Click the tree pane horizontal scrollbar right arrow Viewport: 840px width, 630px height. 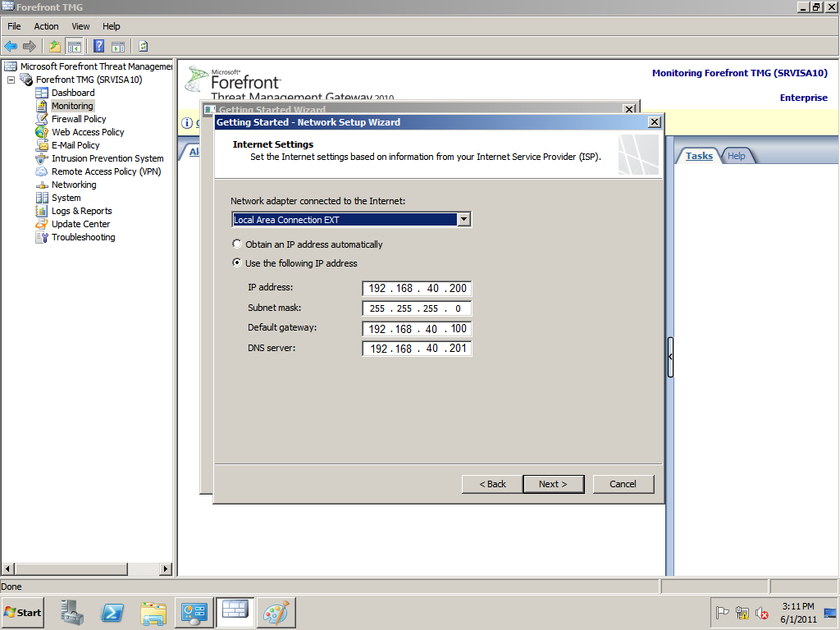click(x=165, y=568)
